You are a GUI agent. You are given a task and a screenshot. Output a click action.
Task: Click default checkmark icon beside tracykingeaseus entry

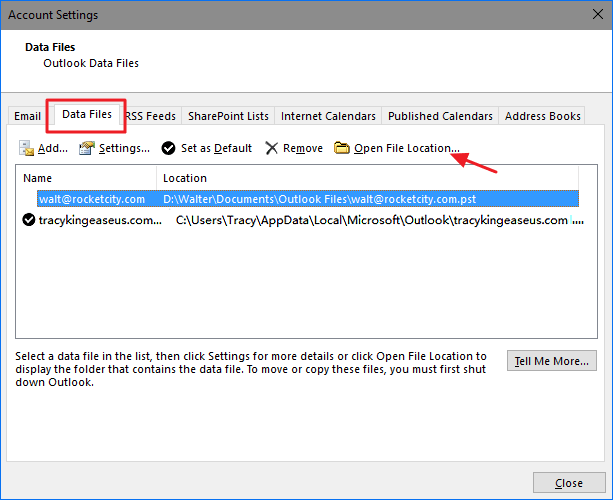[x=29, y=220]
